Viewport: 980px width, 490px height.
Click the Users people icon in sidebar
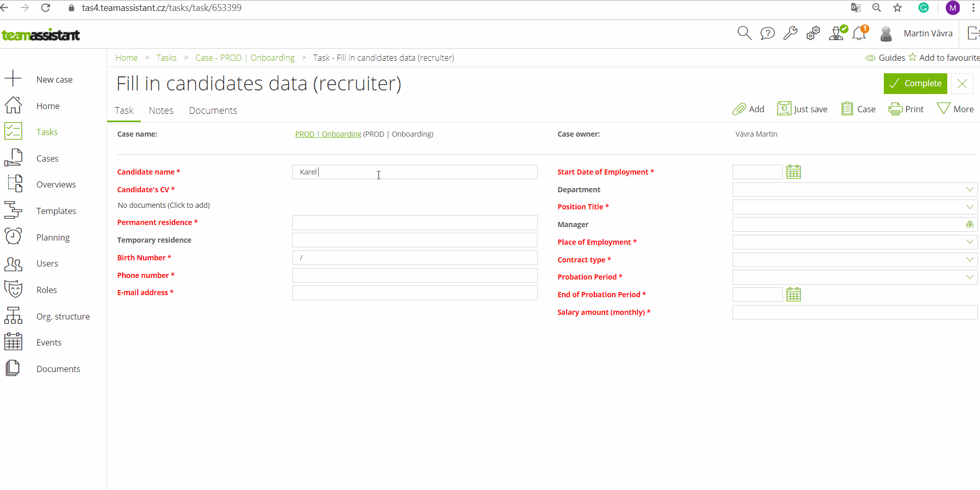pyautogui.click(x=13, y=263)
